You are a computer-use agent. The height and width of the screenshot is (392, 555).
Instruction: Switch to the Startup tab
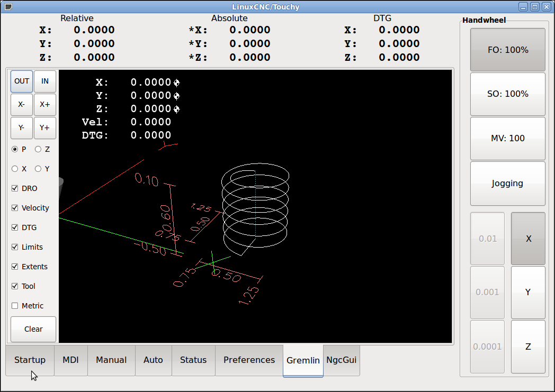(x=30, y=360)
